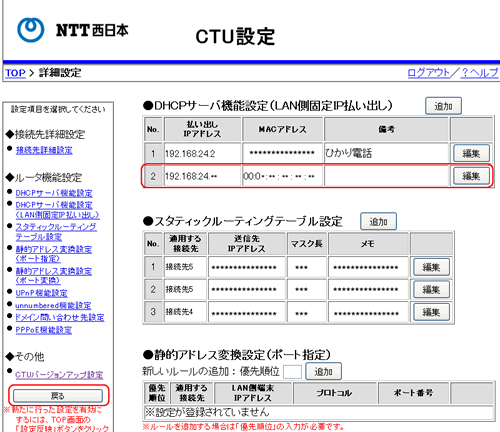Open the ?ヘルプ link

tap(479, 72)
